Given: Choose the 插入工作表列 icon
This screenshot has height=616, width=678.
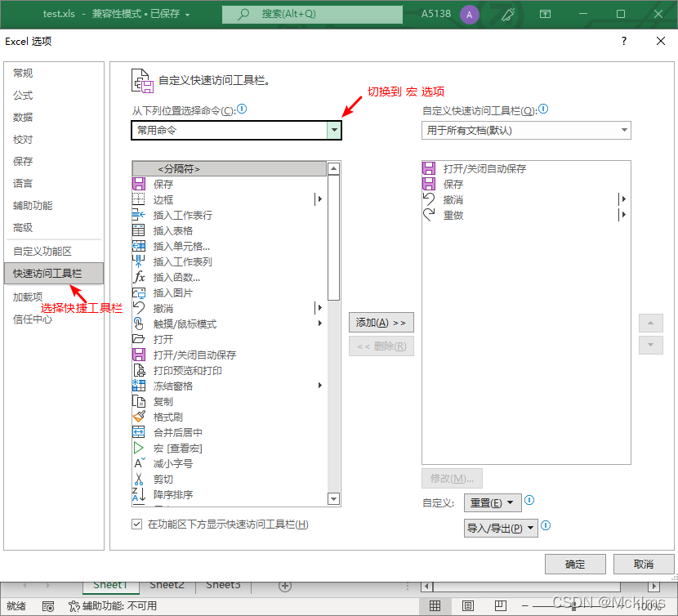Looking at the screenshot, I should click(138, 261).
